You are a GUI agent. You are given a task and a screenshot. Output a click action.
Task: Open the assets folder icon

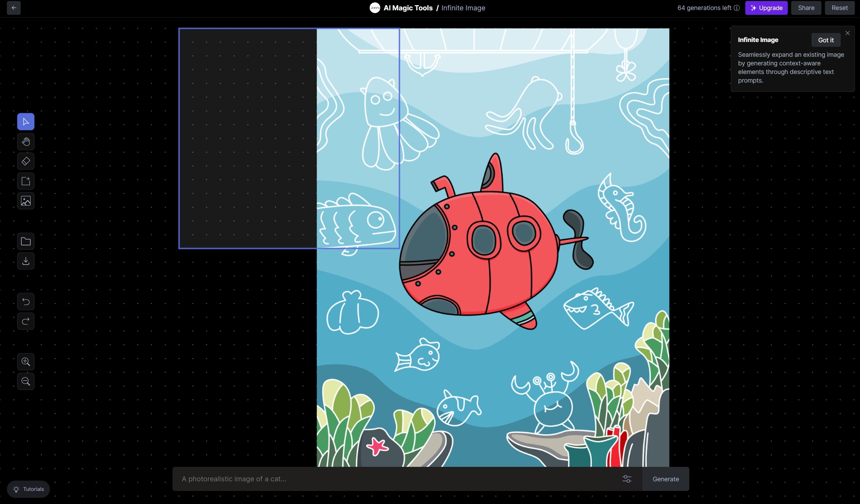click(26, 242)
